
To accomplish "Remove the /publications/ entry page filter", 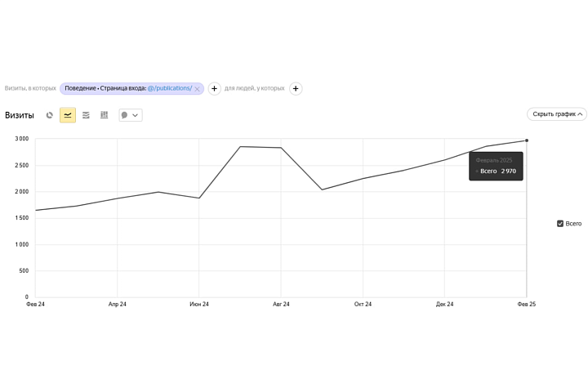I will [x=197, y=89].
